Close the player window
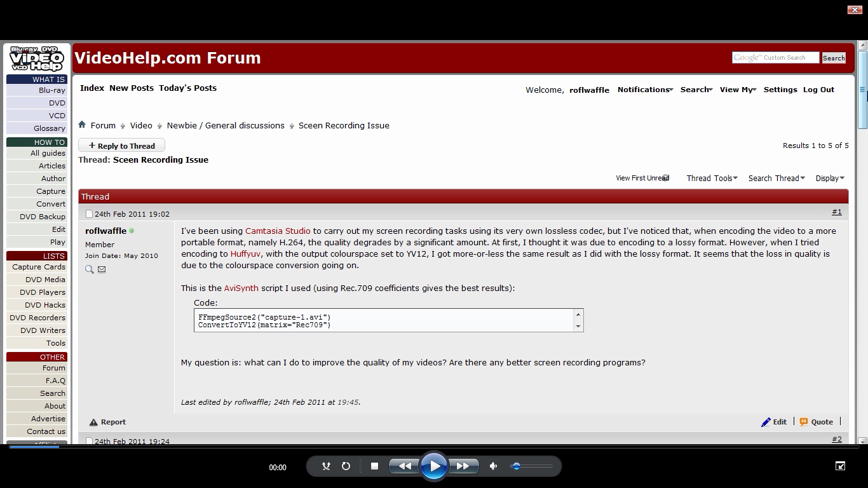Screen dimensions: 868x488 coord(855,10)
